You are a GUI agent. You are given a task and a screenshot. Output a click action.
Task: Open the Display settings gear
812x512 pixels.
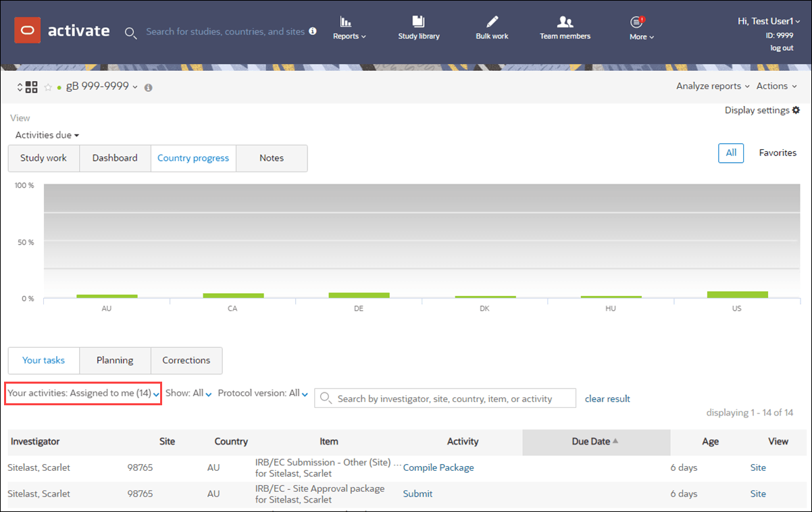796,110
